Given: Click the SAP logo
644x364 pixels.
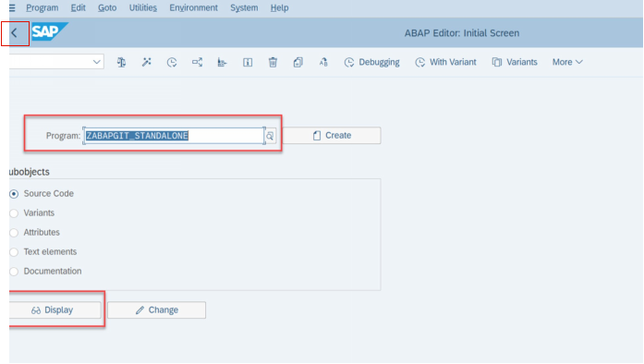Looking at the screenshot, I should click(x=49, y=31).
